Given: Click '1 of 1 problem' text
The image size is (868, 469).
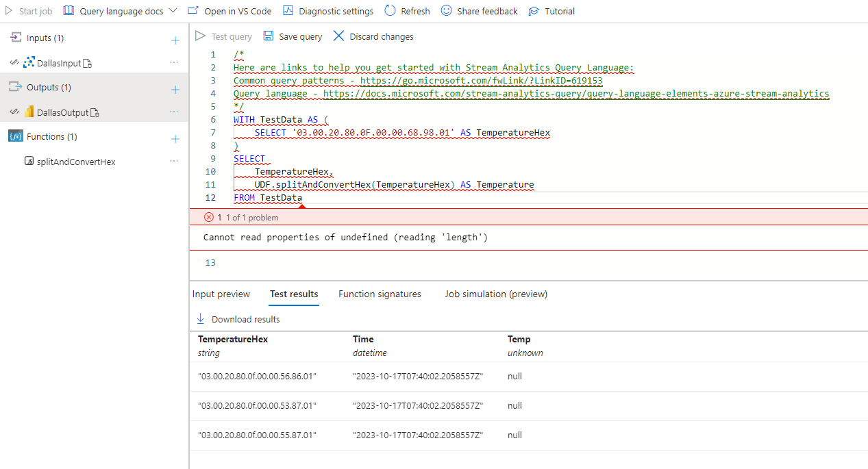Looking at the screenshot, I should (x=252, y=218).
